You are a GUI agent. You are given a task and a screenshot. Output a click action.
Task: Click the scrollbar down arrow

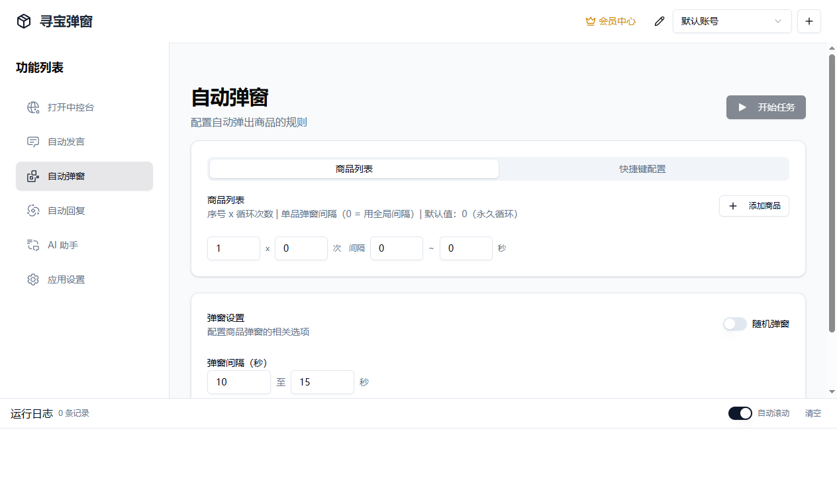click(832, 391)
